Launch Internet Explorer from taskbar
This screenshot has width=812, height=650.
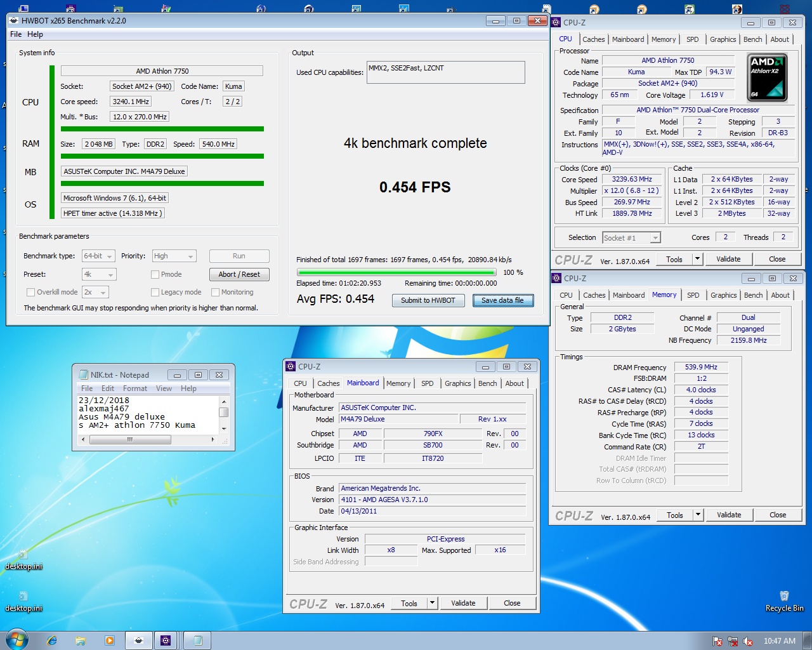click(52, 640)
